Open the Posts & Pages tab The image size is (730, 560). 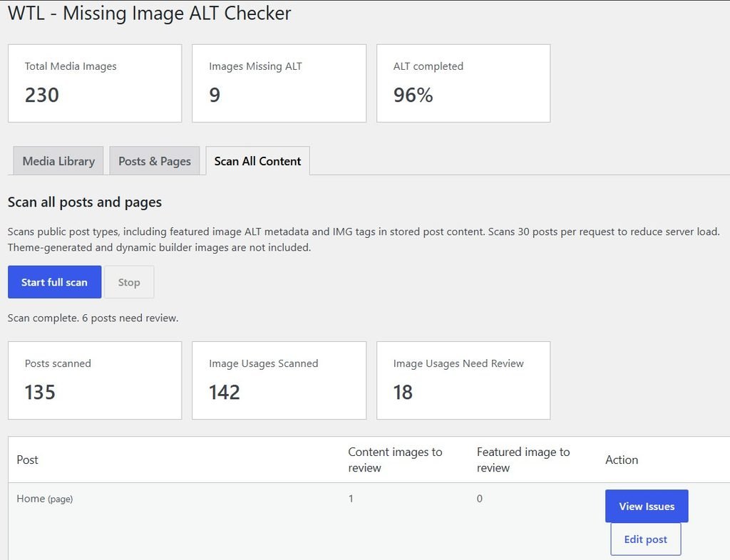155,161
